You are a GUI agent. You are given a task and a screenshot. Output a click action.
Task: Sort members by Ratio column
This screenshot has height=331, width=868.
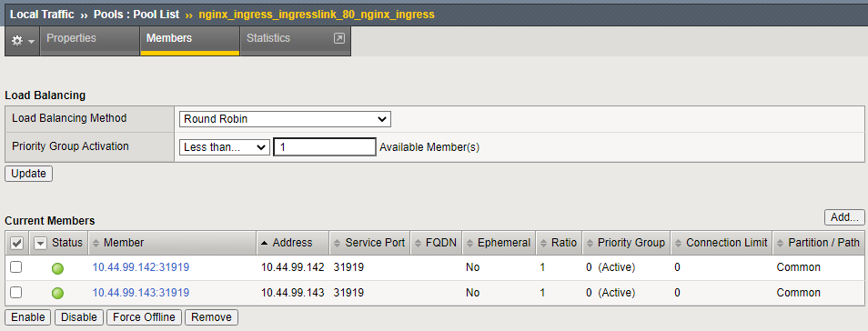click(559, 243)
